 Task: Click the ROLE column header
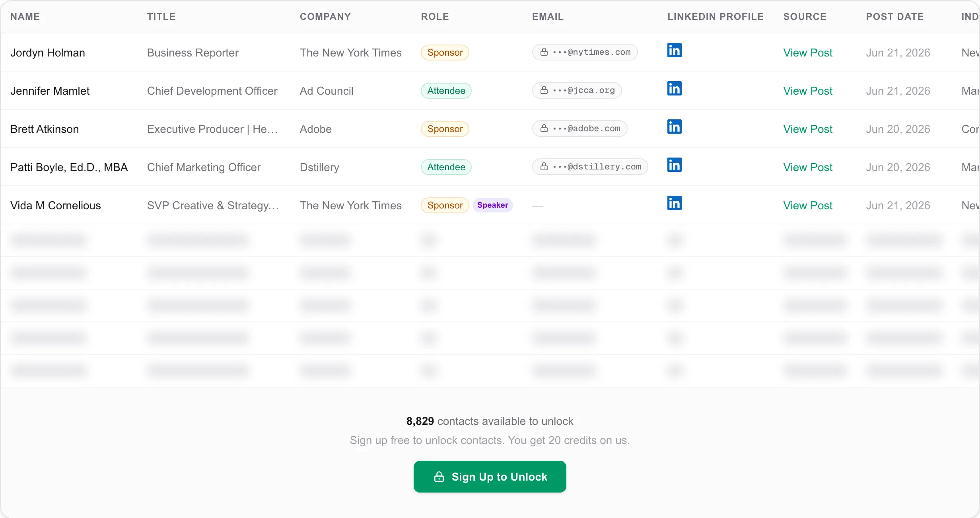435,17
